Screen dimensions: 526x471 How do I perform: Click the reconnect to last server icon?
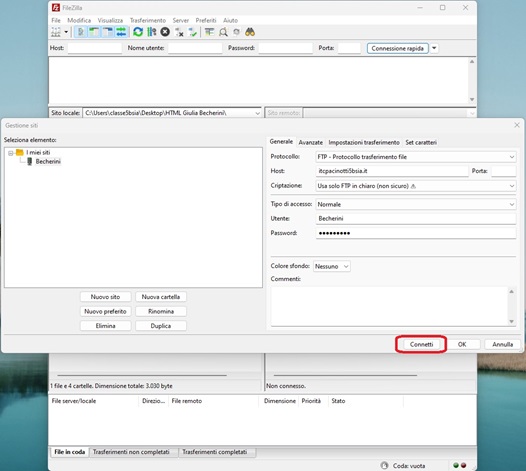pos(193,33)
